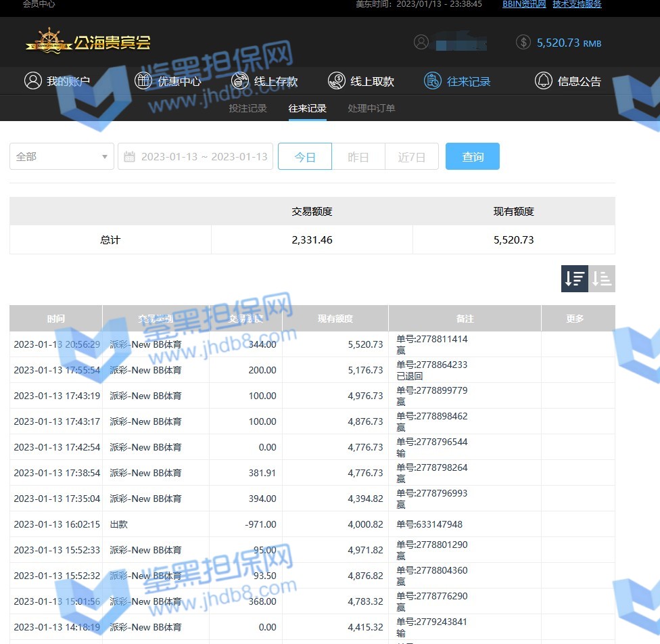
Task: Switch to the 处理中订单 tab
Action: 371,108
